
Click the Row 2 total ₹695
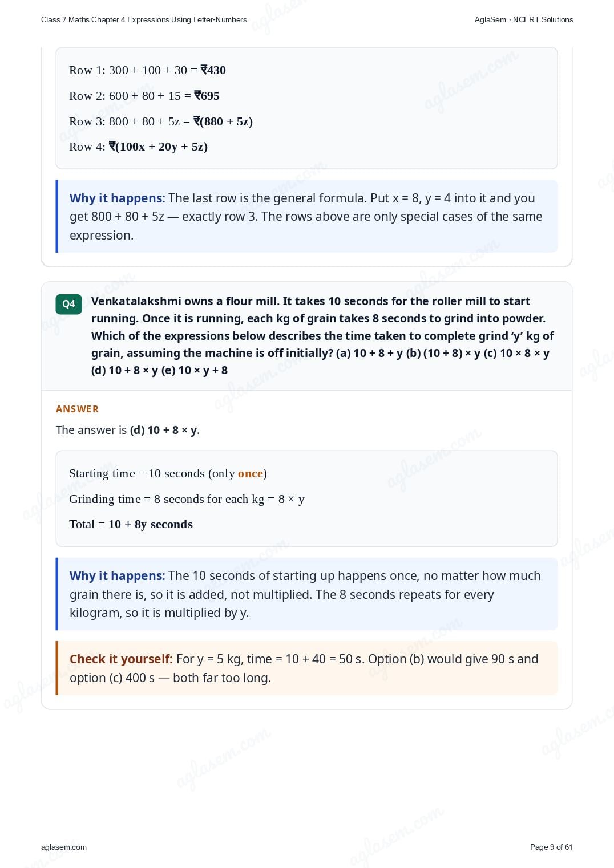click(207, 96)
